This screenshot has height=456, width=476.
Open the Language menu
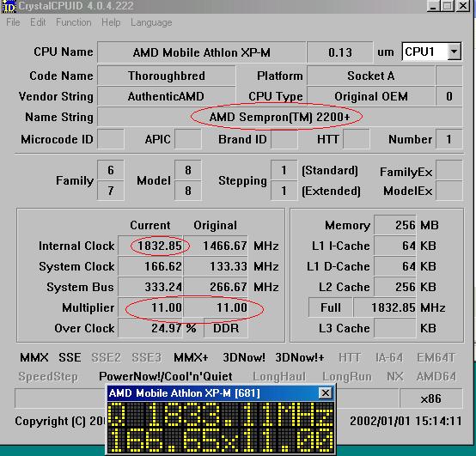click(x=151, y=22)
